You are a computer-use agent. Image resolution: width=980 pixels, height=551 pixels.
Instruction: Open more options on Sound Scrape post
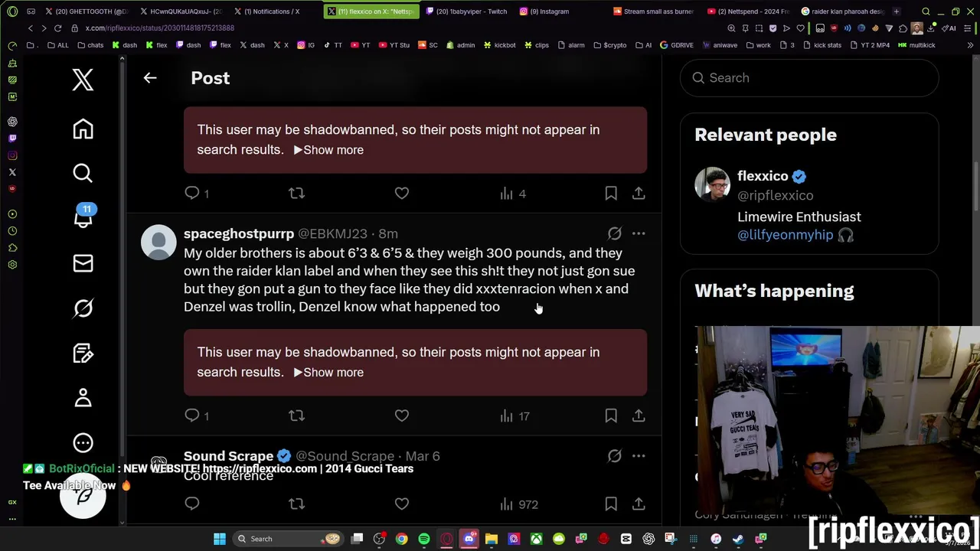[639, 456]
